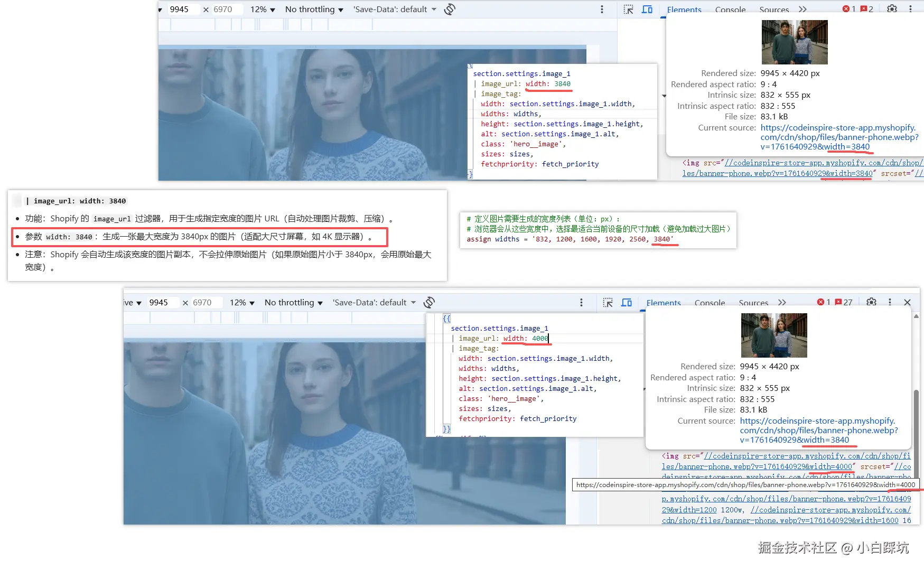Click 'class: 'hero__image'' line in top code snippet
Viewport: 924px width, 570px height.
(524, 144)
